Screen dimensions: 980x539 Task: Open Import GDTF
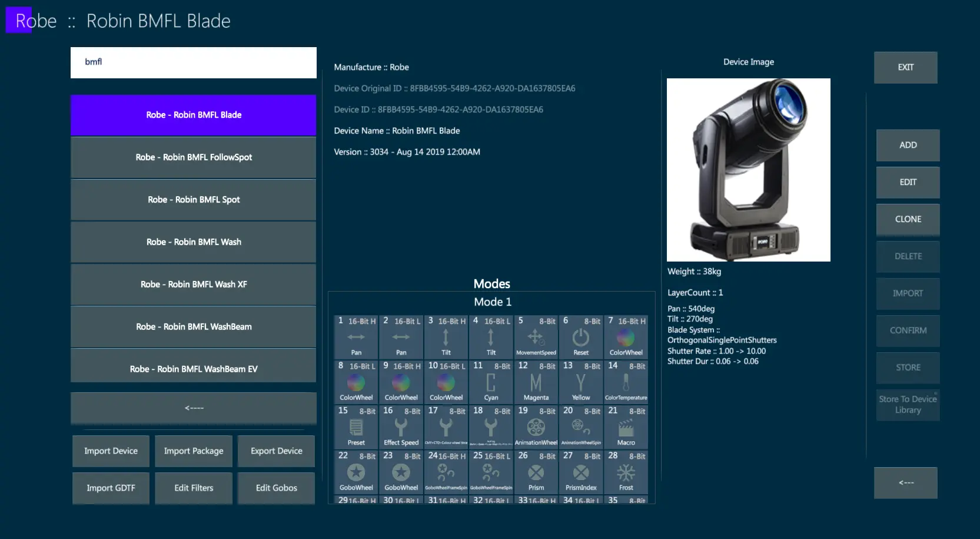click(x=111, y=488)
